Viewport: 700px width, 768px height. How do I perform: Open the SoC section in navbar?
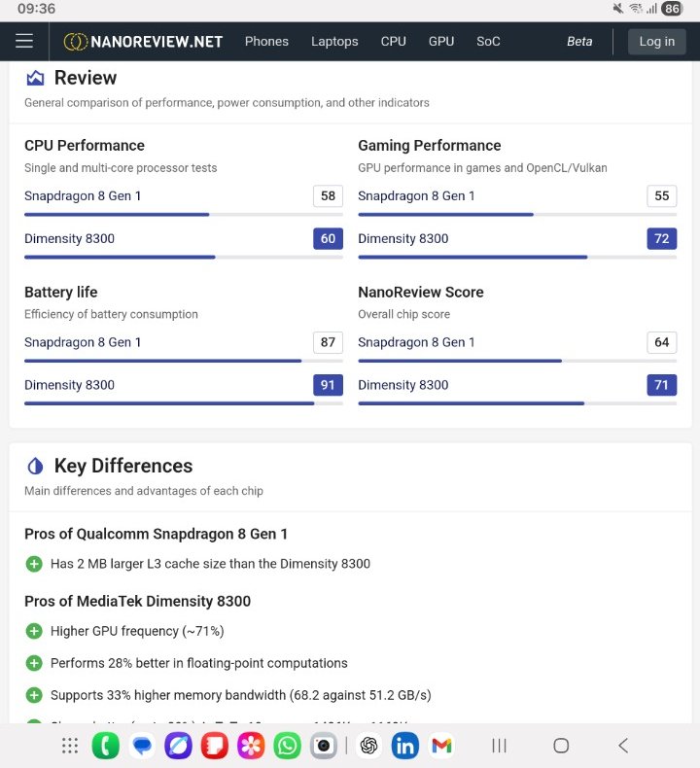488,42
